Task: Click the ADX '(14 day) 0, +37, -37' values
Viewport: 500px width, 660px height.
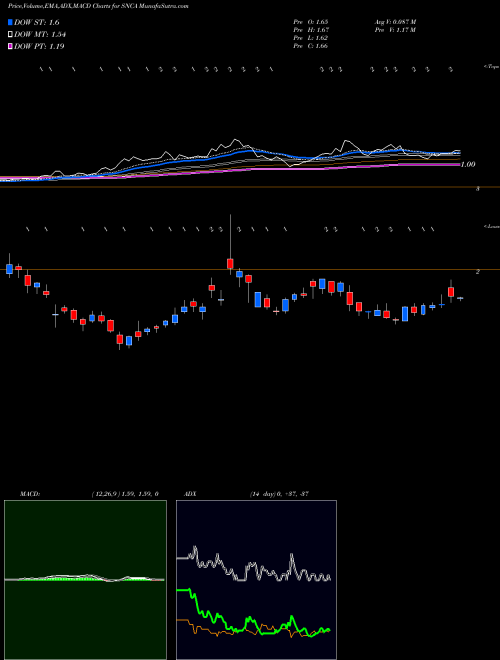Action: coord(279,494)
